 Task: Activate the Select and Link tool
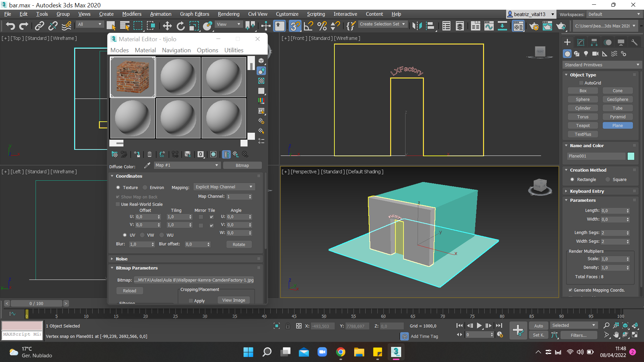point(39,25)
